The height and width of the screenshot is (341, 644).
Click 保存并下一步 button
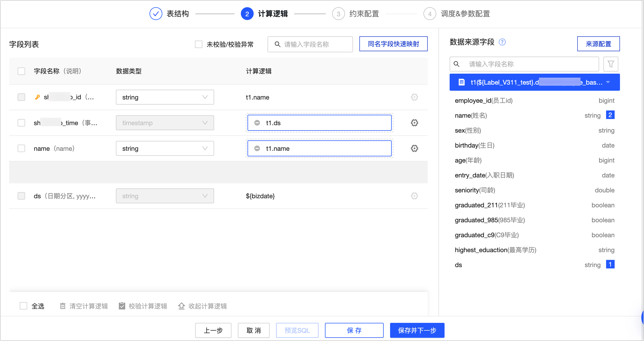point(417,330)
